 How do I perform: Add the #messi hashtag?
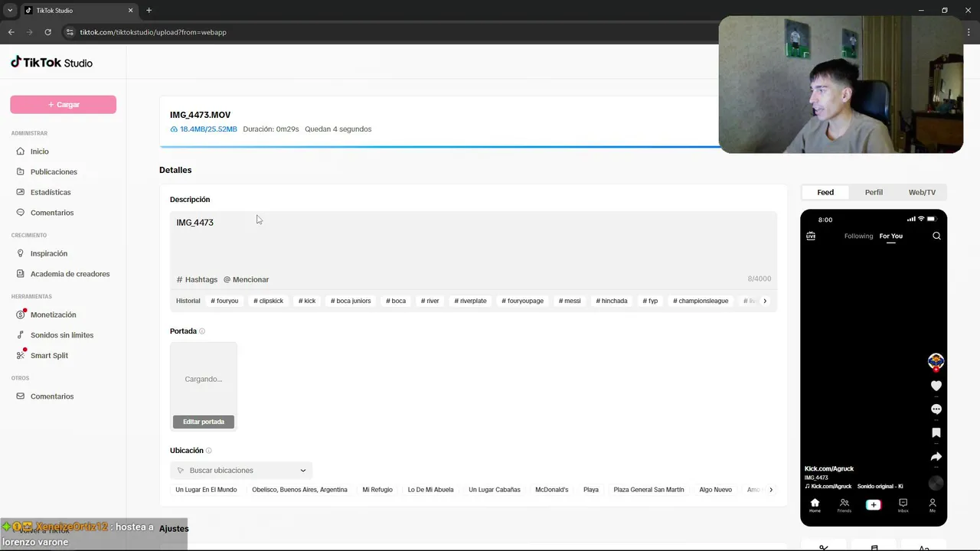click(570, 301)
